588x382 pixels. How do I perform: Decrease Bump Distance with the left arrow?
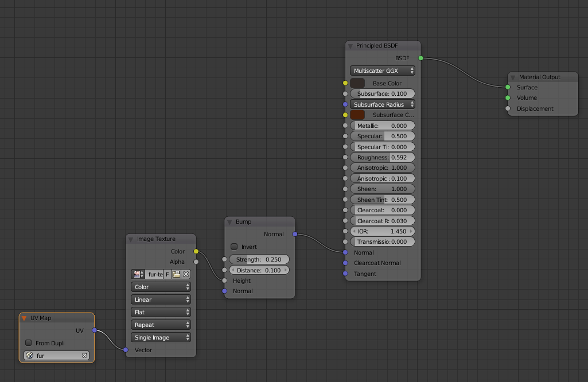233,270
